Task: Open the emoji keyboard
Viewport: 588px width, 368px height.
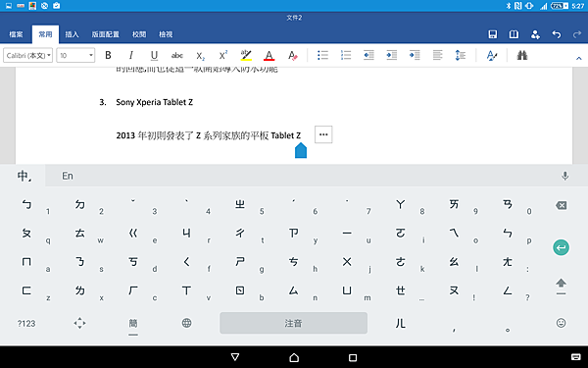Action: [x=561, y=323]
